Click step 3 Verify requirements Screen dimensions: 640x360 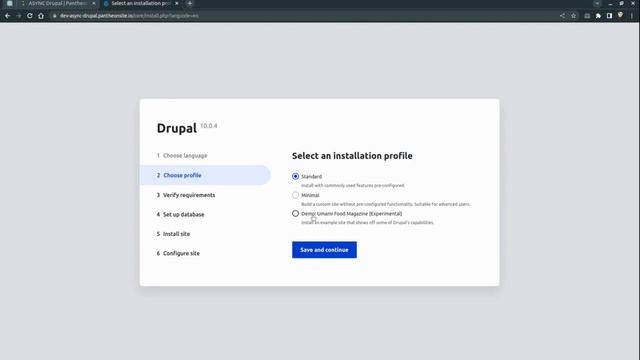[x=186, y=195]
